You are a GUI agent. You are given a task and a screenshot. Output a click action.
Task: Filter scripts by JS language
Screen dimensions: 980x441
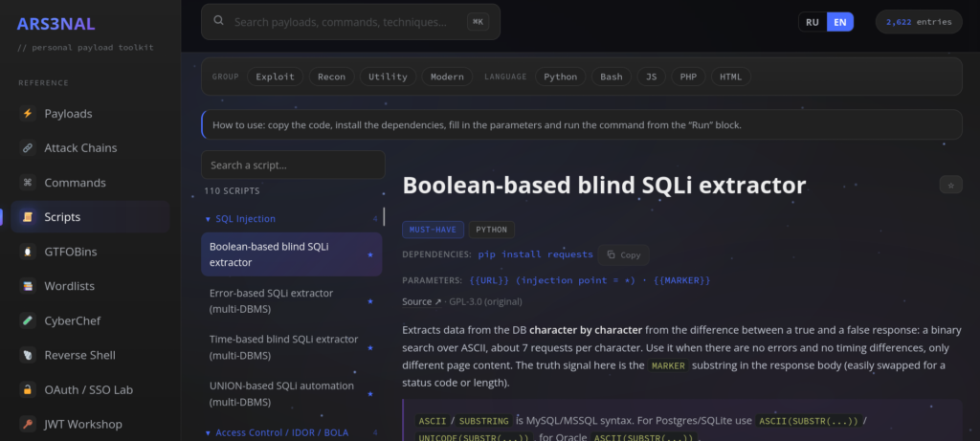[x=651, y=77]
